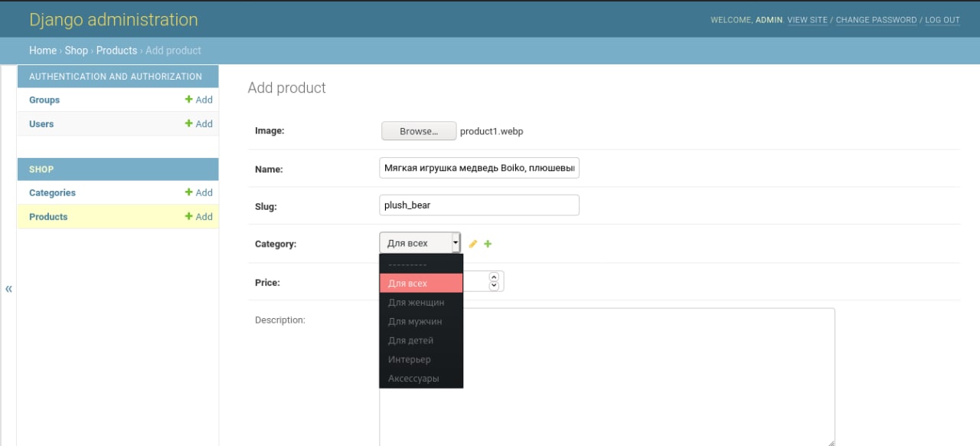Go to Home in the breadcrumbs

[x=43, y=51]
